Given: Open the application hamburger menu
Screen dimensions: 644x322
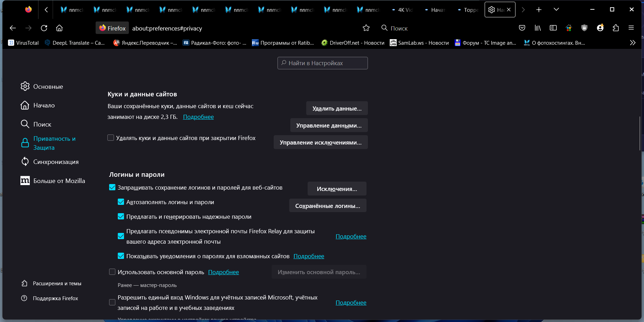Looking at the screenshot, I should pyautogui.click(x=631, y=28).
